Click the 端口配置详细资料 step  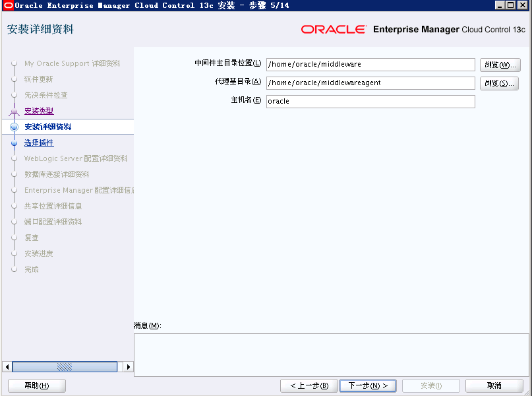tap(53, 222)
